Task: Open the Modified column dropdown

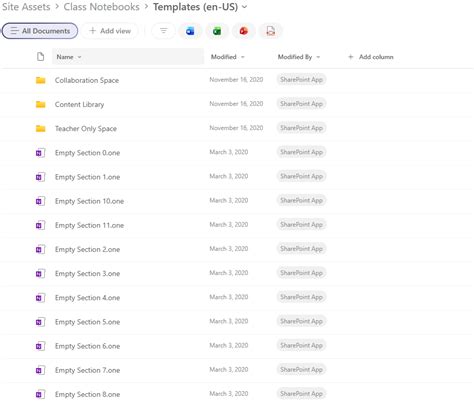Action: 243,57
